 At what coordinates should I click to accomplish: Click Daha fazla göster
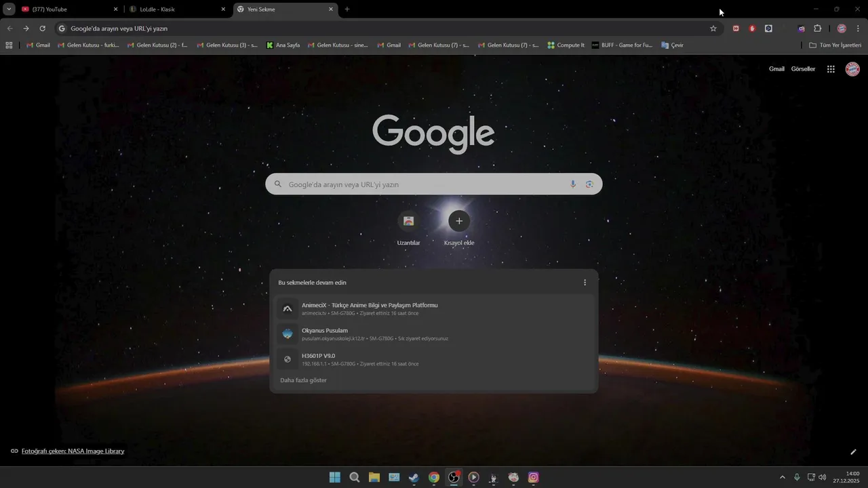tap(303, 380)
